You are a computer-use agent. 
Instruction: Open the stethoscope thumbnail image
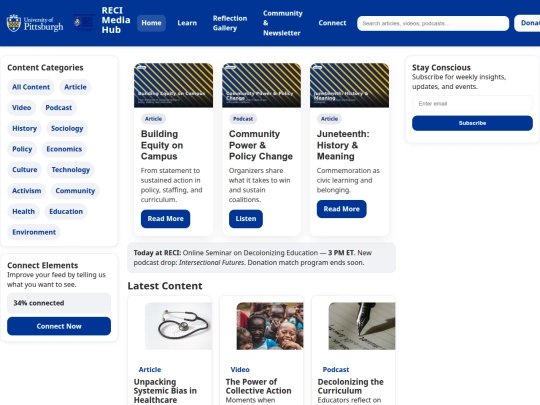click(x=178, y=326)
